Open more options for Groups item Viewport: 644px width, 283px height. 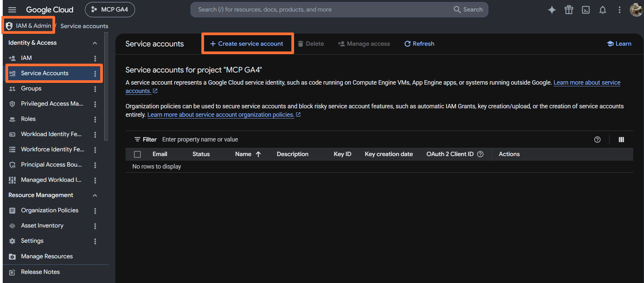[x=95, y=89]
